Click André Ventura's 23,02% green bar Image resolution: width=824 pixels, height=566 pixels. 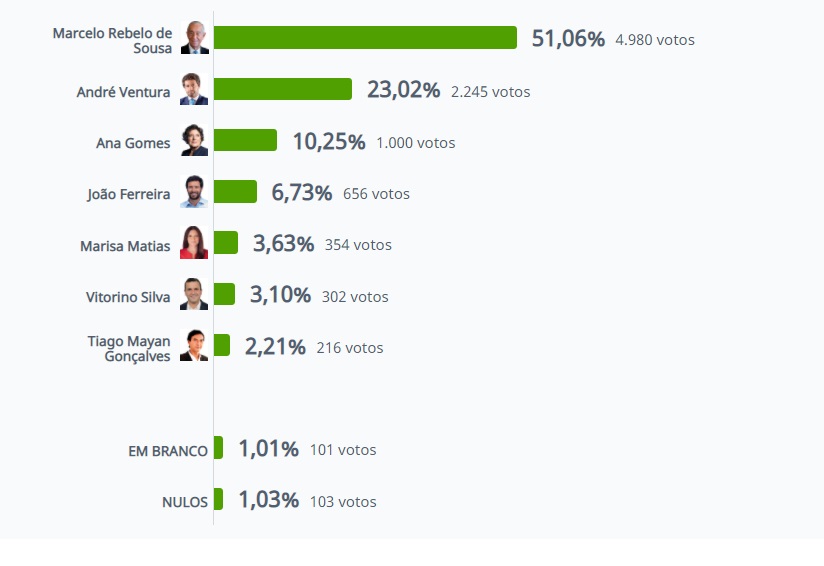pos(283,89)
